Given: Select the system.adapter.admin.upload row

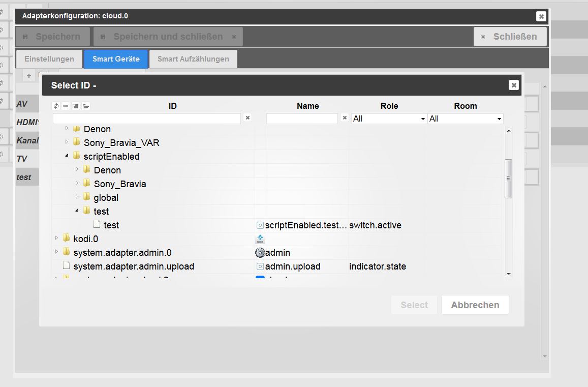Looking at the screenshot, I should pyautogui.click(x=277, y=266).
